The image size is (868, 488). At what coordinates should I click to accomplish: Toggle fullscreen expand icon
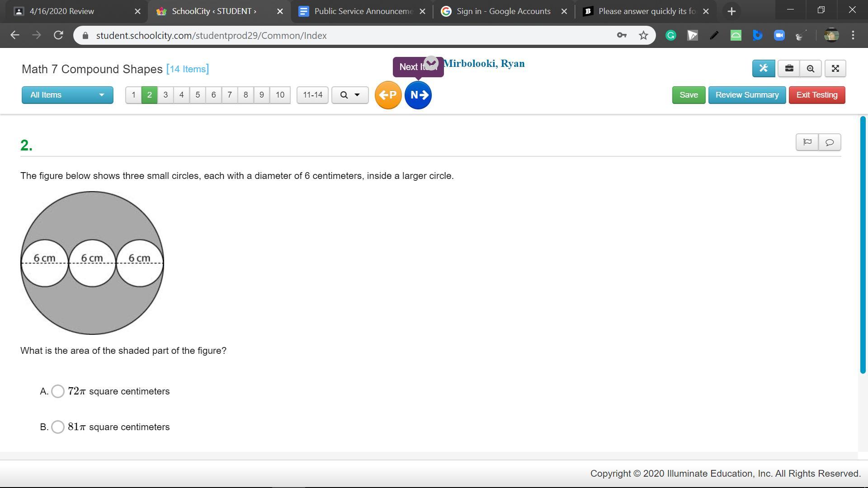coord(835,69)
